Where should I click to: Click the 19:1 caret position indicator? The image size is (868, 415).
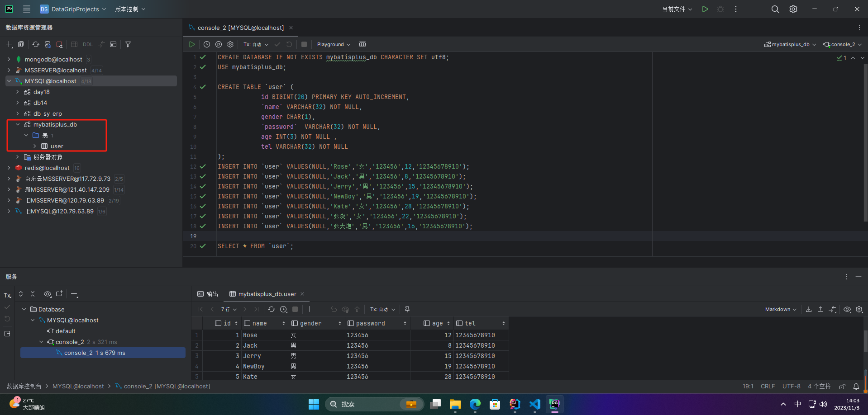tap(748, 387)
